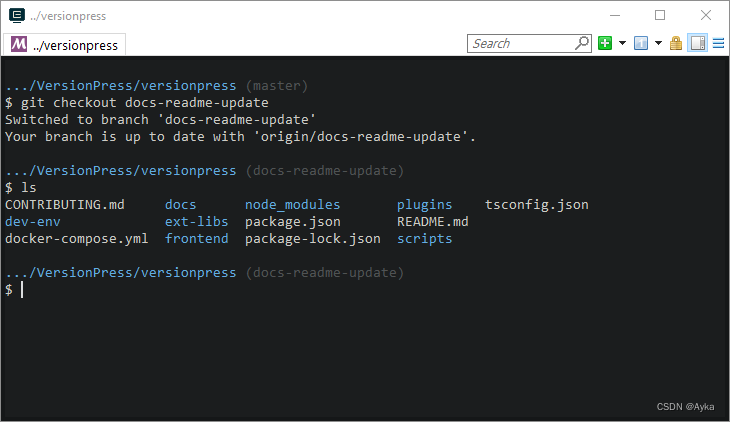Click the docs directory name
Screen dimensions: 730x422
coord(181,204)
